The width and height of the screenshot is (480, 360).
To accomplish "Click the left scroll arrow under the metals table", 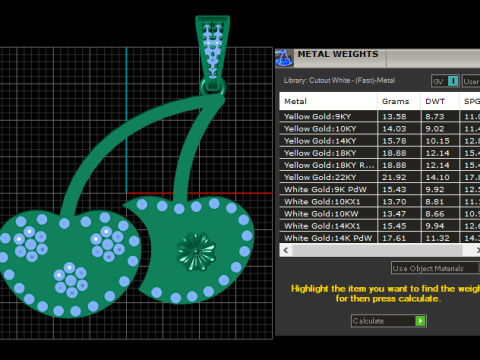I will click(x=286, y=250).
